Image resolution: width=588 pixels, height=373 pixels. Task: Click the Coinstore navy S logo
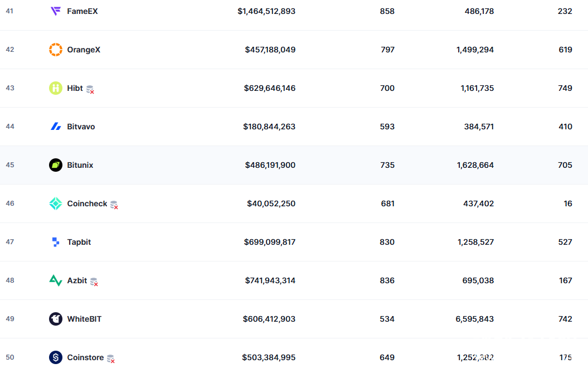pos(56,357)
